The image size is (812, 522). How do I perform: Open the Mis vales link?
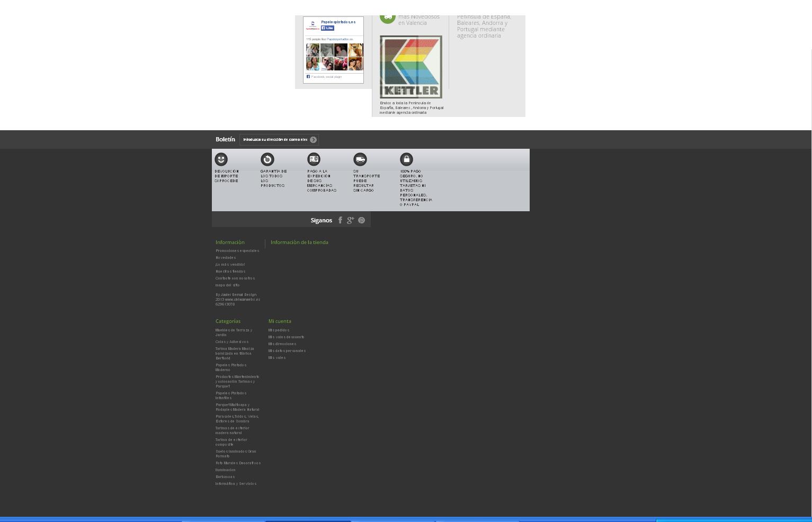(277, 358)
